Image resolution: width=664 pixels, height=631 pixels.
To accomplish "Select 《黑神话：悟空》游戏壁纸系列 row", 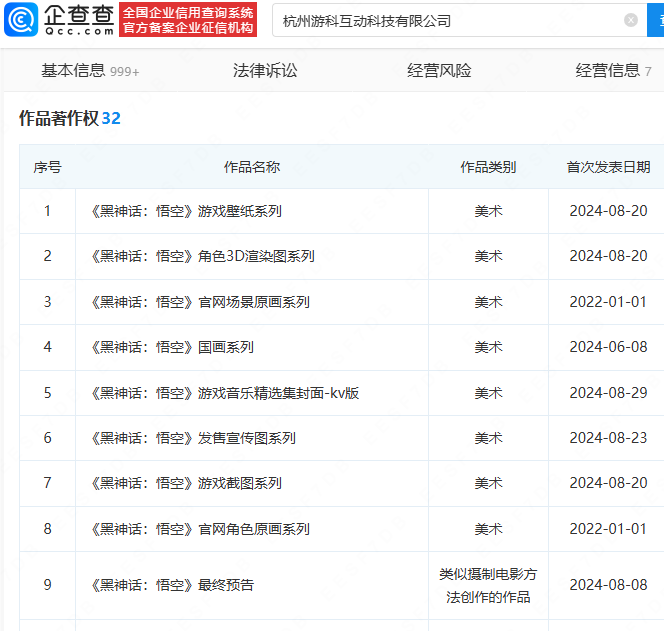I will pyautogui.click(x=342, y=211).
